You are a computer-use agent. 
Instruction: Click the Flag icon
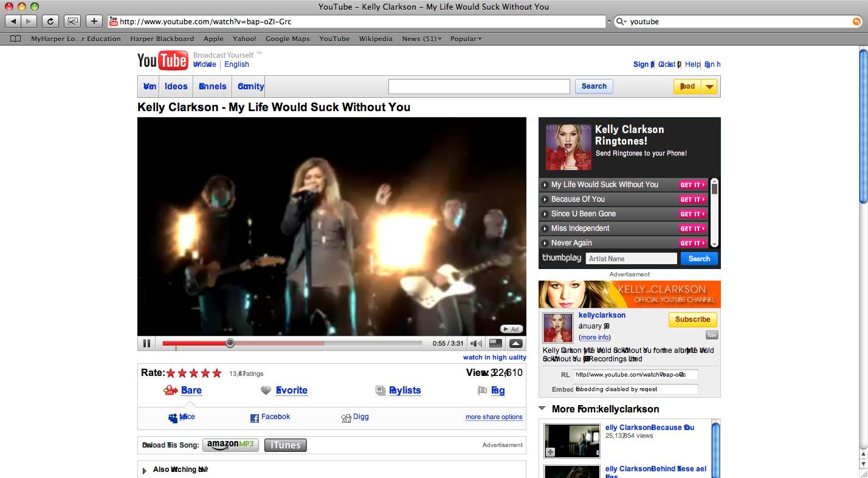[483, 391]
